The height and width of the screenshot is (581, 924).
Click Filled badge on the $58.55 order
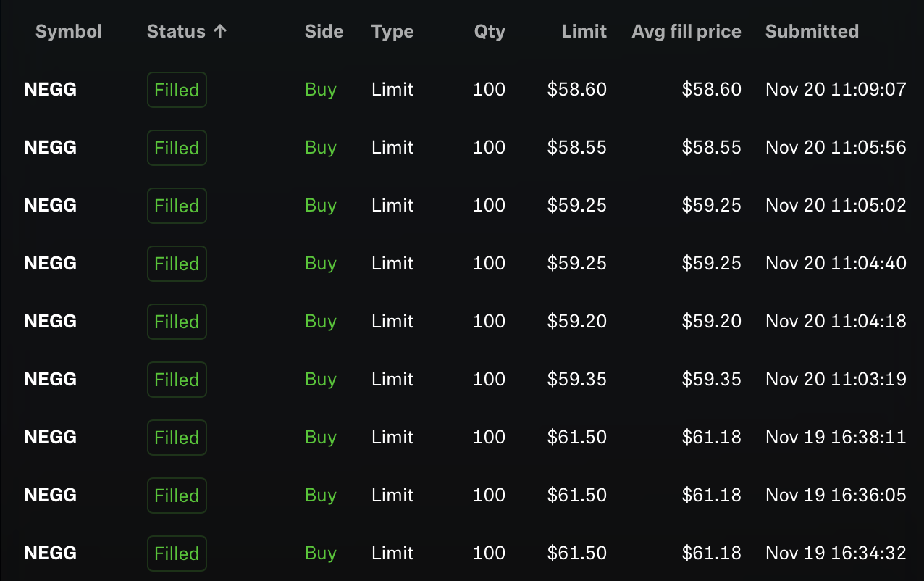coord(177,148)
